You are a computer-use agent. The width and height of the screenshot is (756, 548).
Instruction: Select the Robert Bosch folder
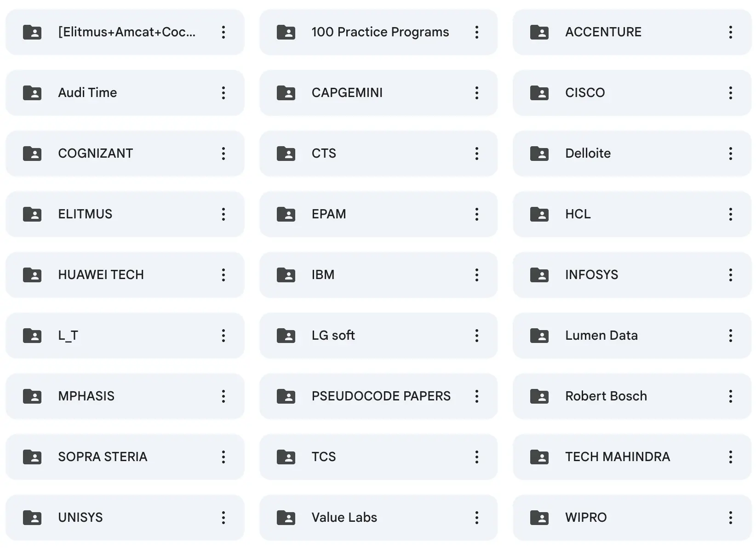pyautogui.click(x=632, y=396)
